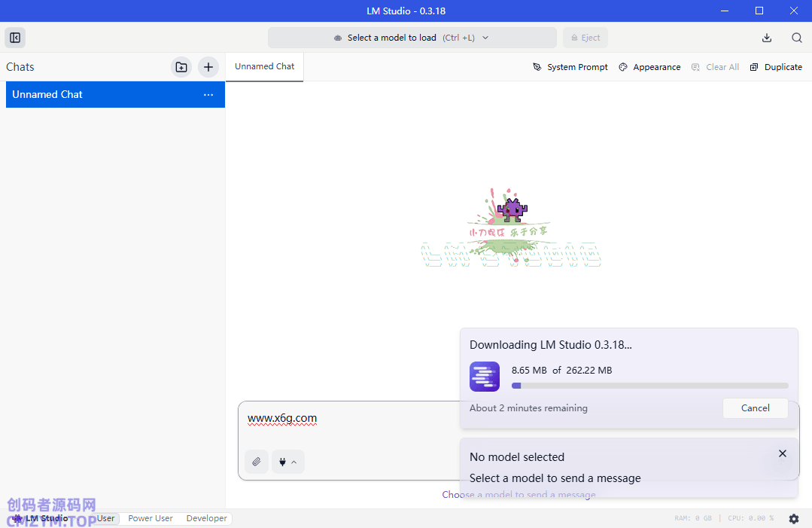The height and width of the screenshot is (528, 812).
Task: Cancel the LM Studio update download
Action: (755, 408)
